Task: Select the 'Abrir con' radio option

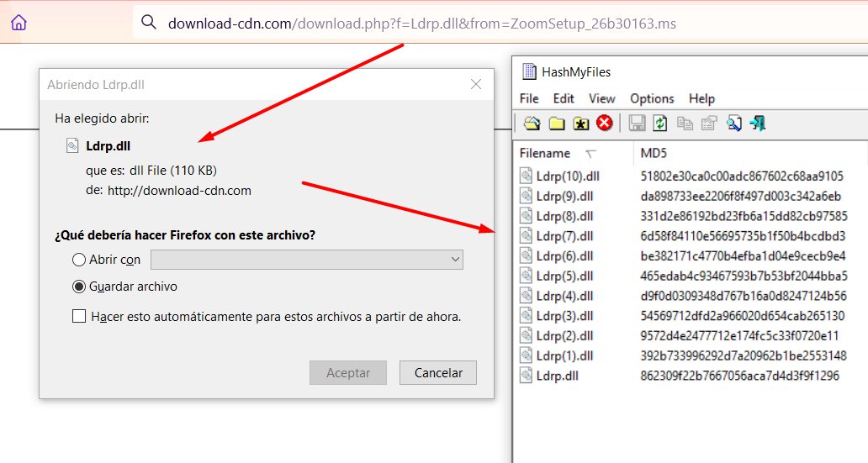Action: pos(79,260)
